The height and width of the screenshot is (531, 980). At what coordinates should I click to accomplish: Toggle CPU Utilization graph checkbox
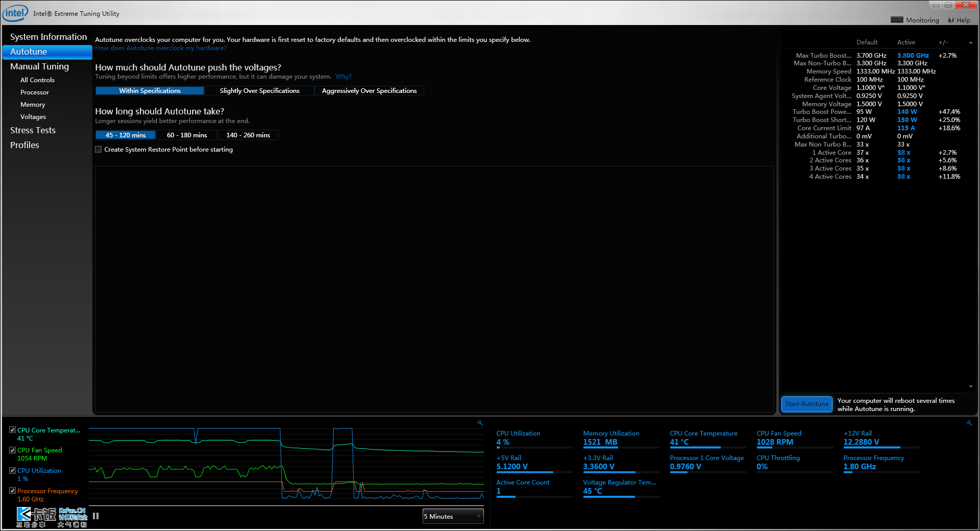pyautogui.click(x=12, y=470)
